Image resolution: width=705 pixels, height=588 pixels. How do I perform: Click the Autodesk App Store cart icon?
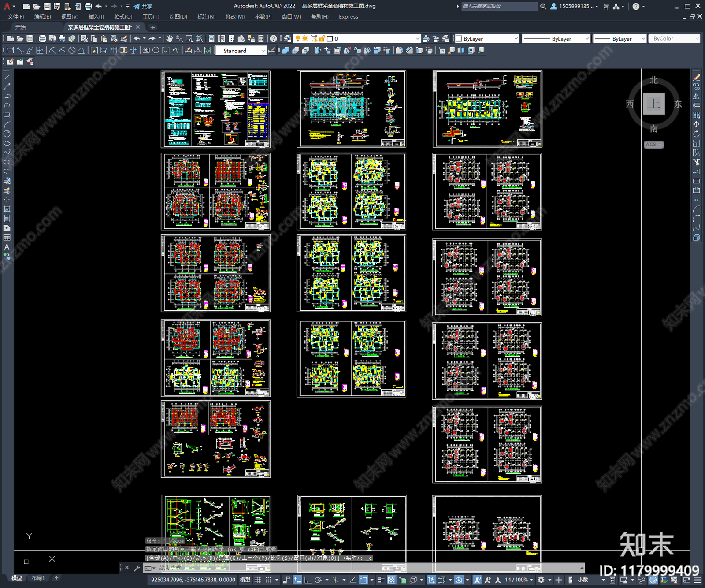(x=606, y=6)
